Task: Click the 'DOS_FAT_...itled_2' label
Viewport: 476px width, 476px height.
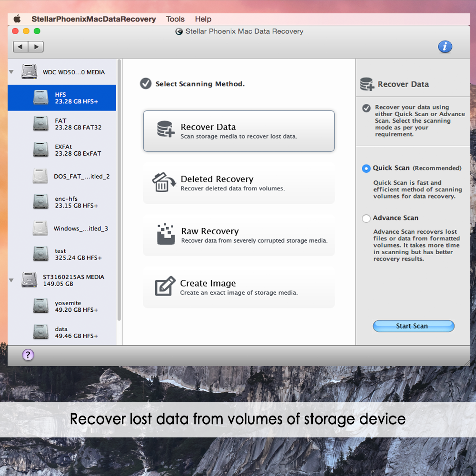Action: [82, 177]
